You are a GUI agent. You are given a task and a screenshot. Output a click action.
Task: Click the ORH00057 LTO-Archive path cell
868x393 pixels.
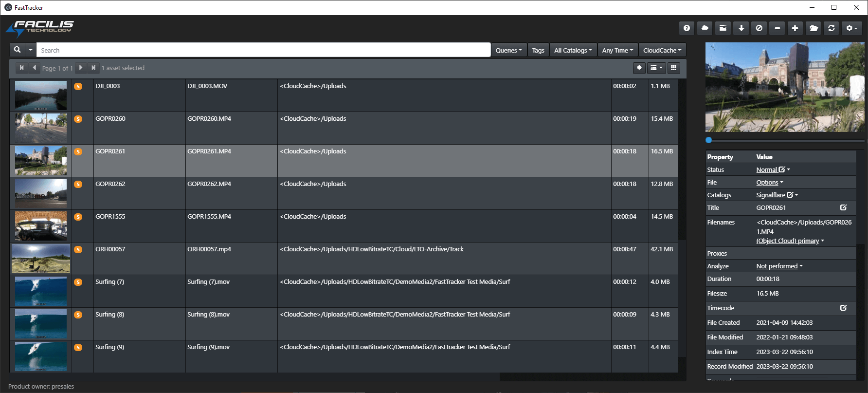[444, 259]
